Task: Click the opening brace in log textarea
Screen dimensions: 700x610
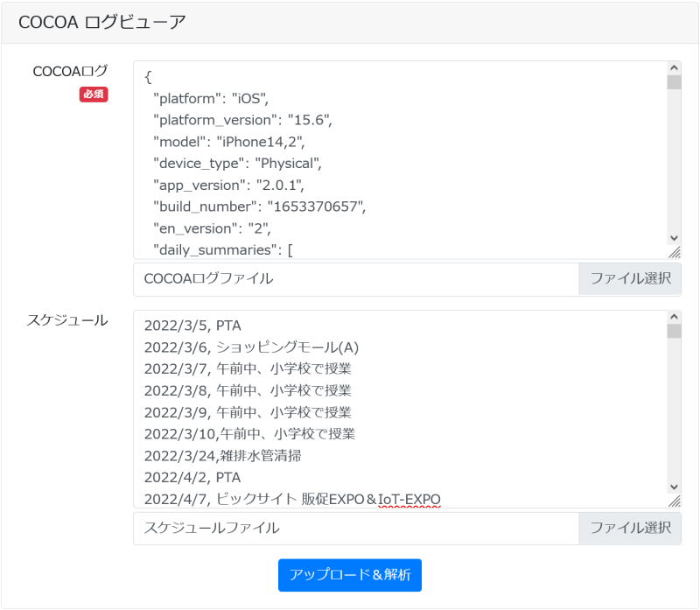Action: (148, 77)
